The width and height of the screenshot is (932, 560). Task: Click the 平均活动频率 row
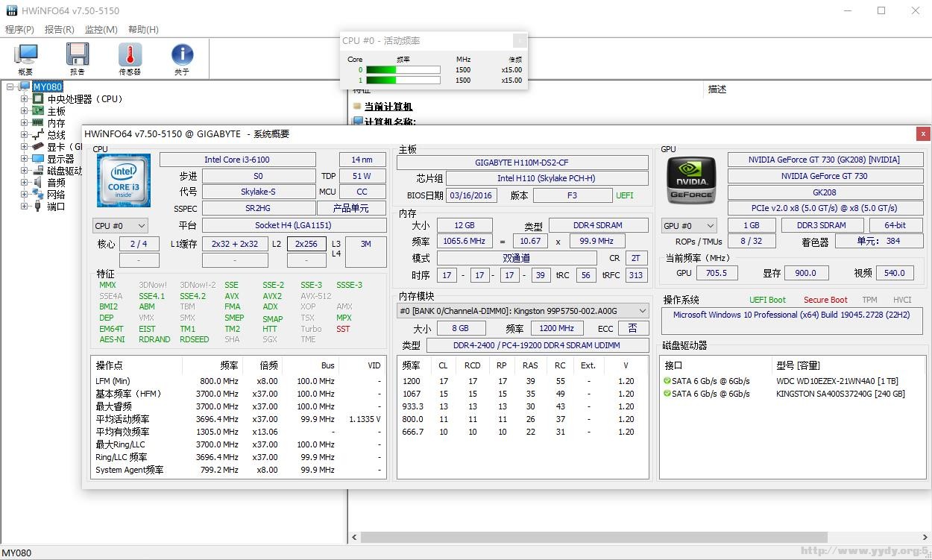[239, 419]
